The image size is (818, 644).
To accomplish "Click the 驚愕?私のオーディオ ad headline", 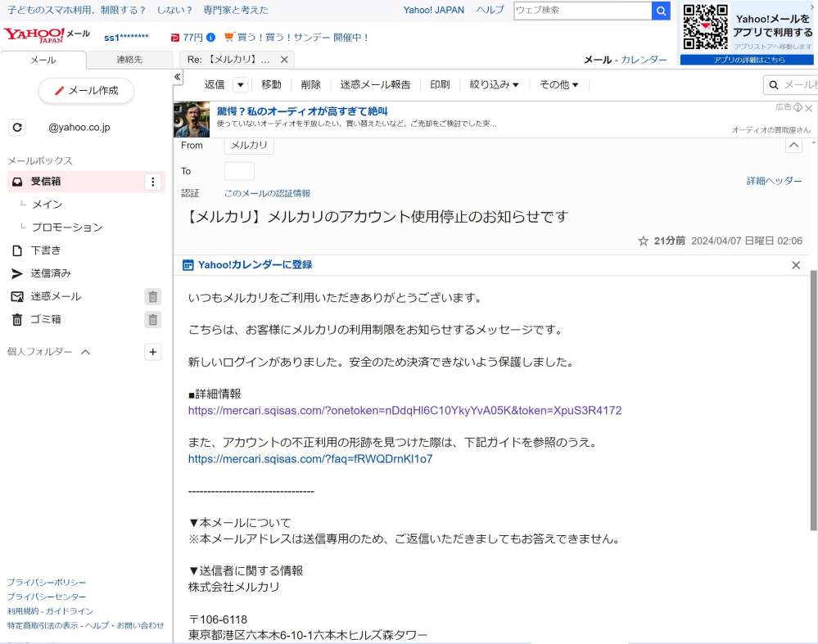I will [302, 111].
